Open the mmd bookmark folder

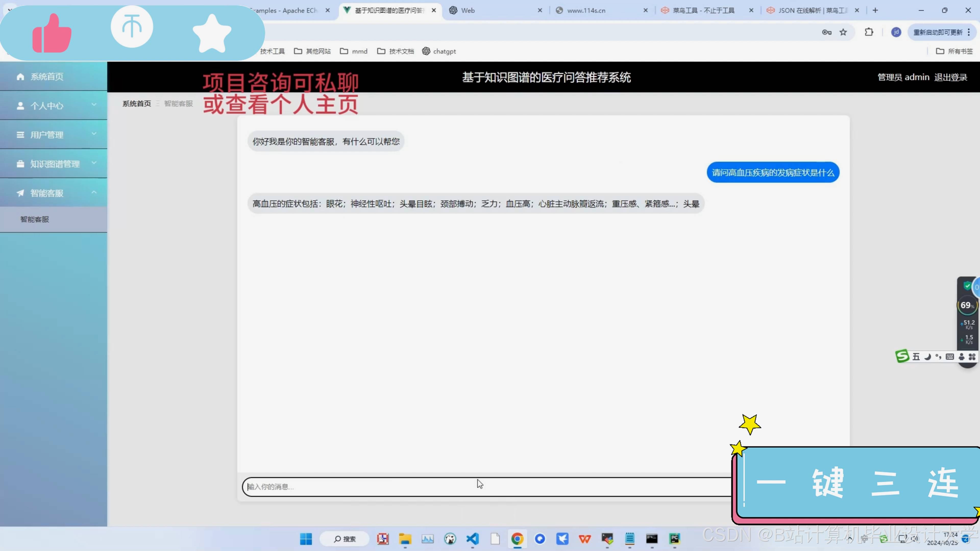tap(354, 51)
